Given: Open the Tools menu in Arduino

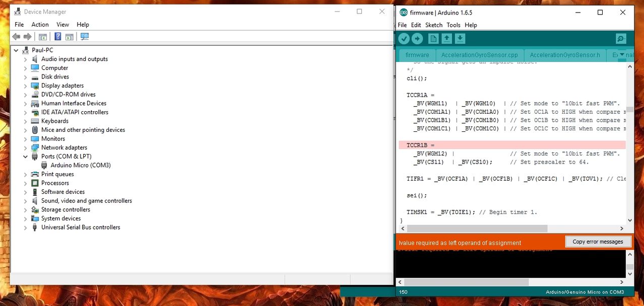Looking at the screenshot, I should [454, 25].
